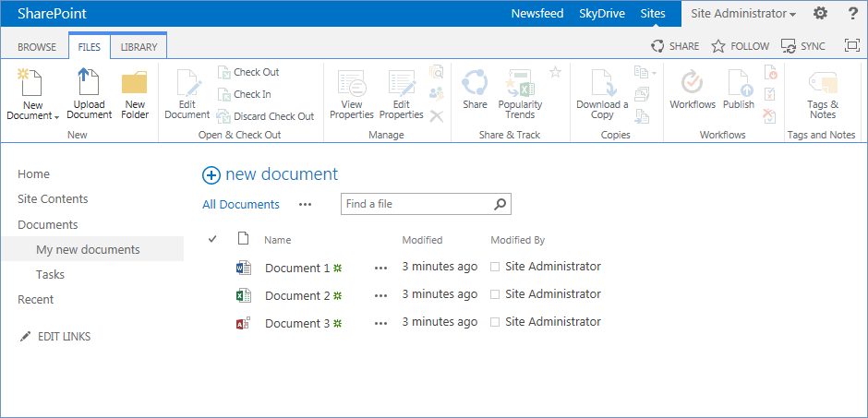Switch to the LIBRARY ribbon tab

click(x=139, y=47)
